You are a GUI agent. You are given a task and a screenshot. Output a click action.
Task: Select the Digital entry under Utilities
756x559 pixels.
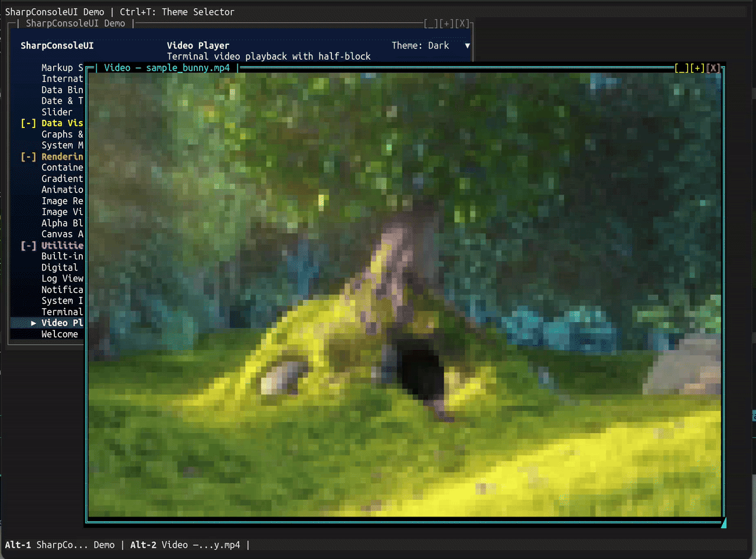[59, 267]
